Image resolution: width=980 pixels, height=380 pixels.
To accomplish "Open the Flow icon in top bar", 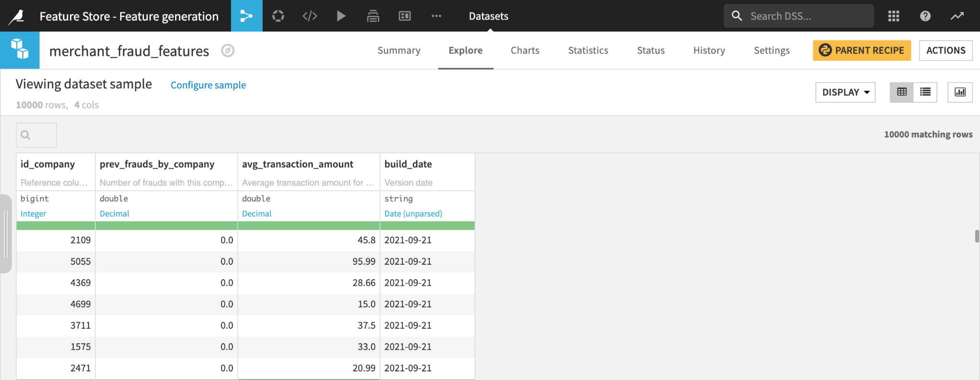I will pos(246,16).
